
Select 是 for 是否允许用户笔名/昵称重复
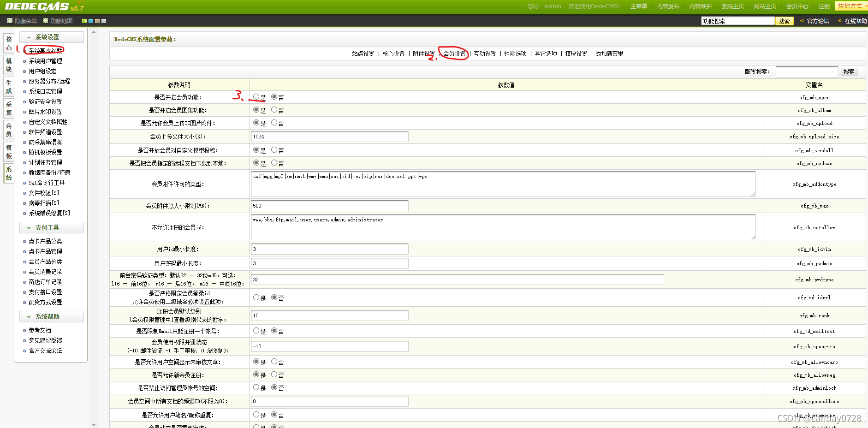coord(256,415)
